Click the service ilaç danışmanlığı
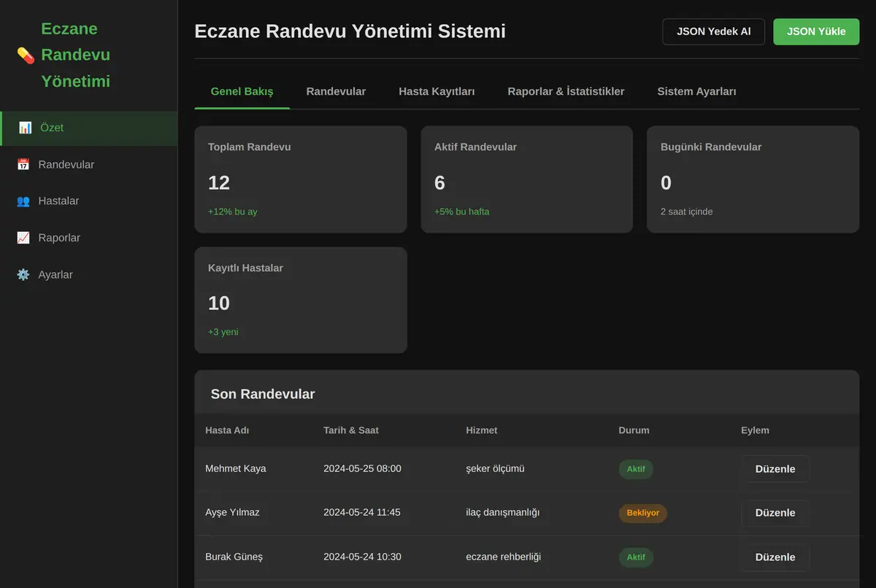Image resolution: width=876 pixels, height=588 pixels. pyautogui.click(x=502, y=512)
